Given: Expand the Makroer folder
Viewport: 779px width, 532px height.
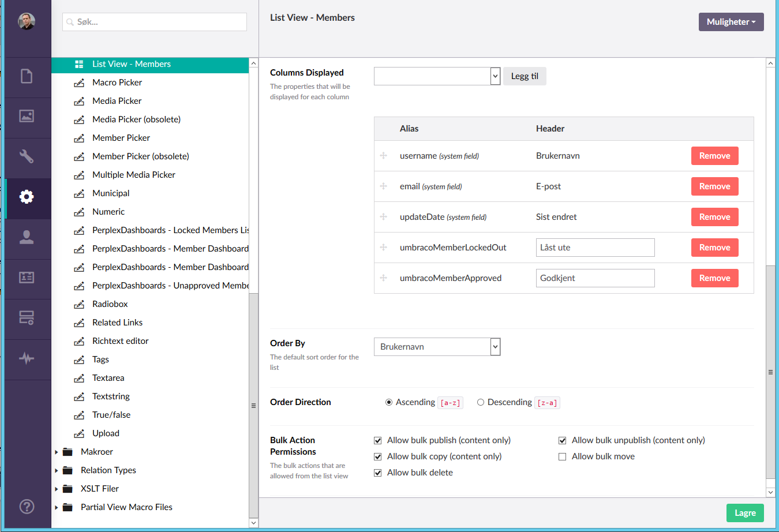Looking at the screenshot, I should [57, 452].
